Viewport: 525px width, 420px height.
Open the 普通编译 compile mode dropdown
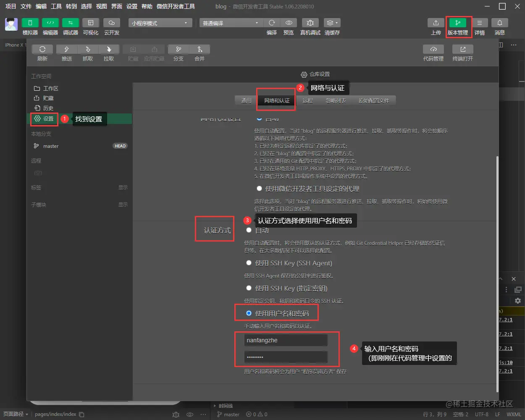[x=231, y=23]
